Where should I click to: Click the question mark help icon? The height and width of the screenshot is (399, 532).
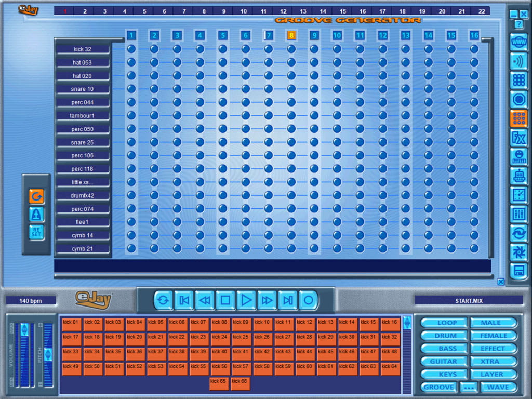click(518, 24)
